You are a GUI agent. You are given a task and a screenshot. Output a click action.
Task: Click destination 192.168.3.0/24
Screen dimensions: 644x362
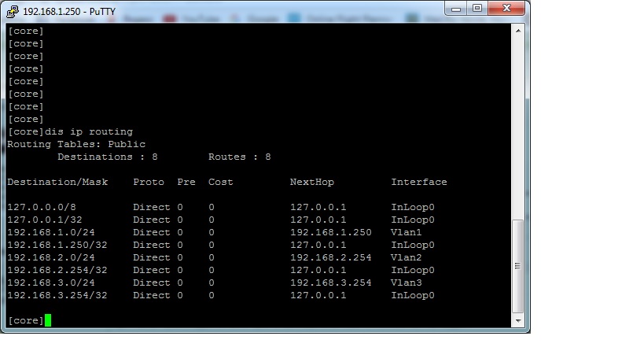tap(51, 283)
